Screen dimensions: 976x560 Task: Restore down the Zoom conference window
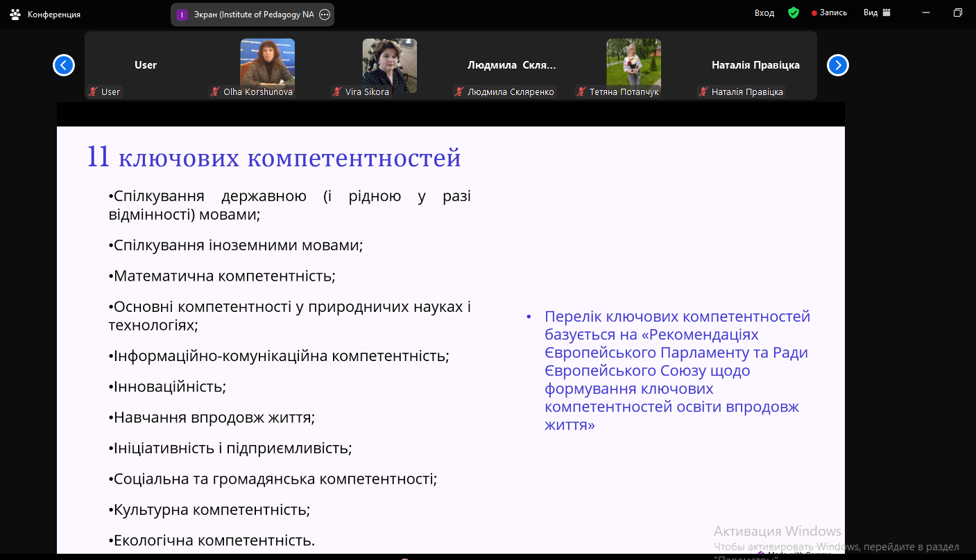tap(958, 12)
